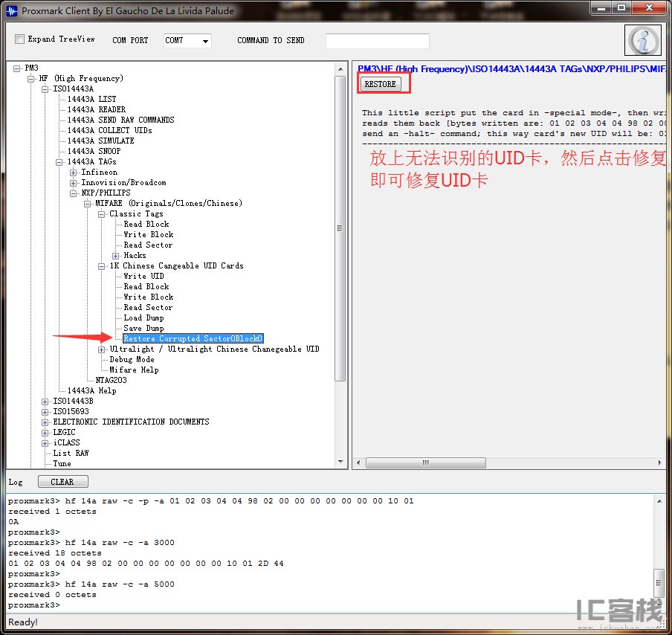Click right panel scroll right arrow
This screenshot has height=635, width=672.
point(659,462)
